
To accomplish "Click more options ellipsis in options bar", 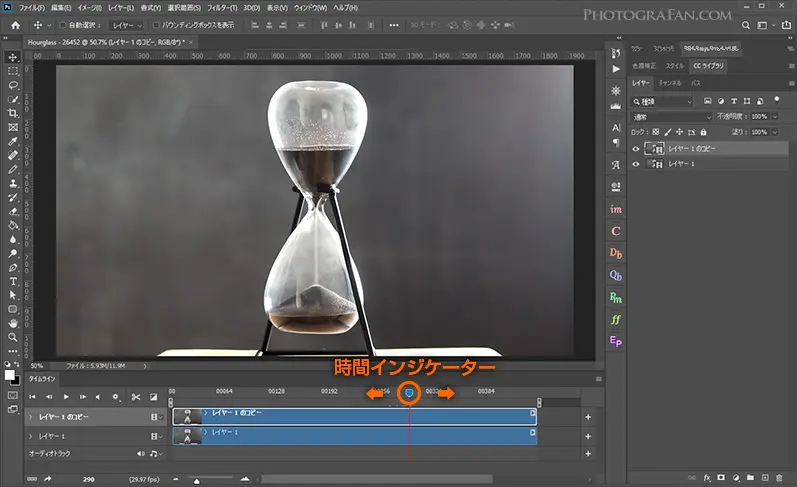I will [x=394, y=25].
